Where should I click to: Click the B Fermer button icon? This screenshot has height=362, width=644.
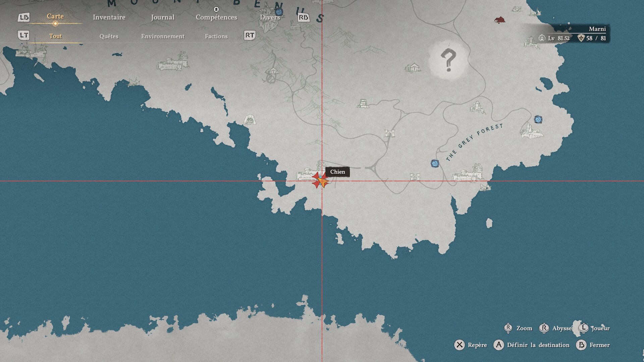click(x=581, y=345)
